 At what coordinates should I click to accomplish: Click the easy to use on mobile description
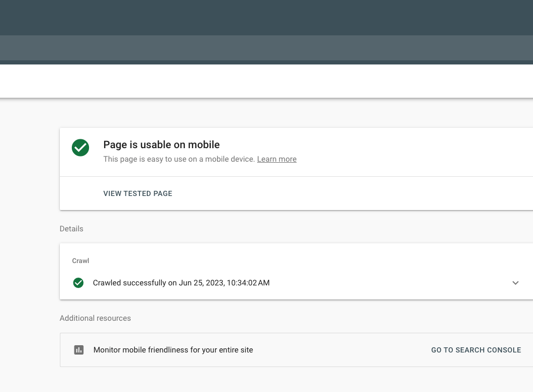coord(179,159)
